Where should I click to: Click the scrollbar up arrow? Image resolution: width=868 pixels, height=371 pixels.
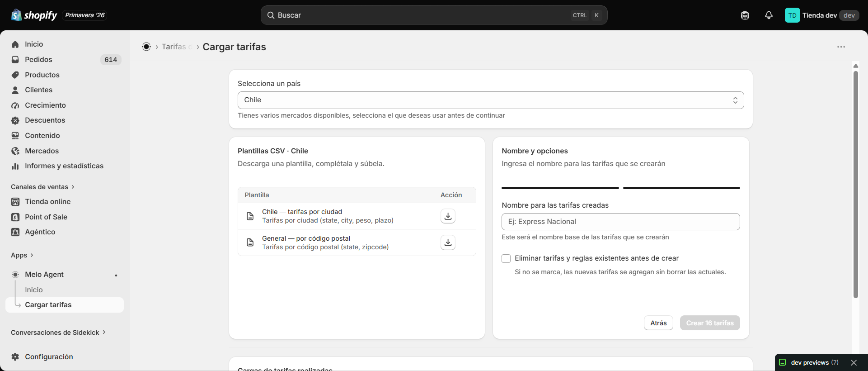pyautogui.click(x=856, y=66)
